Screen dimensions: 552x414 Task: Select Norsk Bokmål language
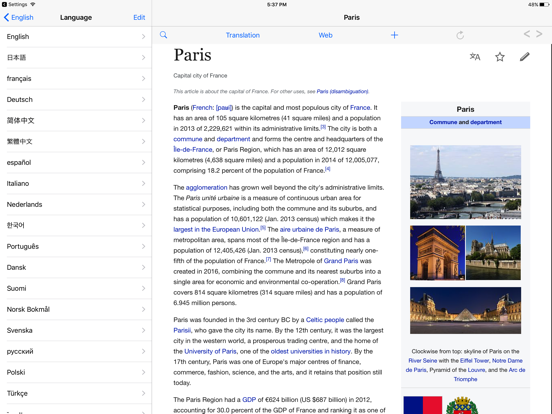tap(76, 309)
